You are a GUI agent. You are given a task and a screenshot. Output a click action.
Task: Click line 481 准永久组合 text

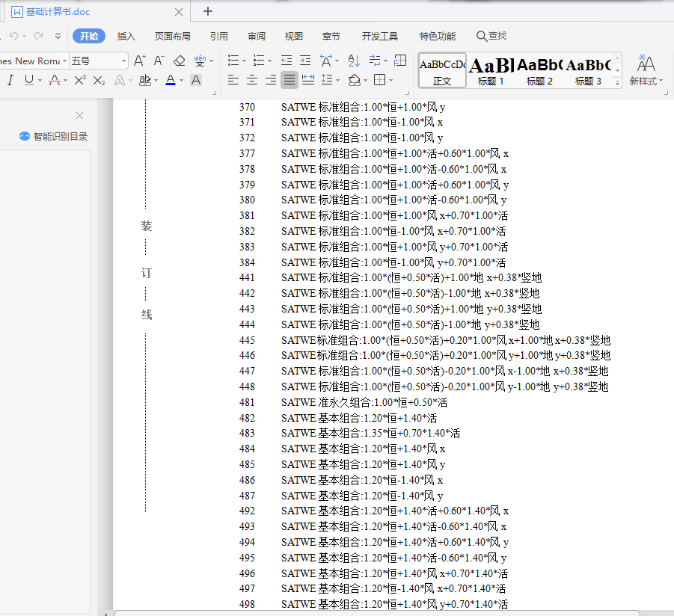click(x=364, y=402)
